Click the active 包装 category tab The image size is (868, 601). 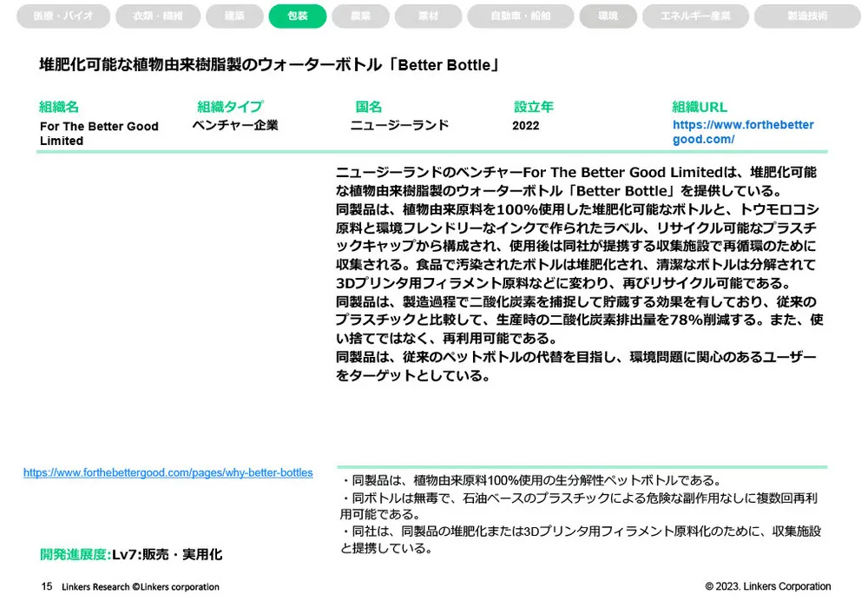click(298, 16)
